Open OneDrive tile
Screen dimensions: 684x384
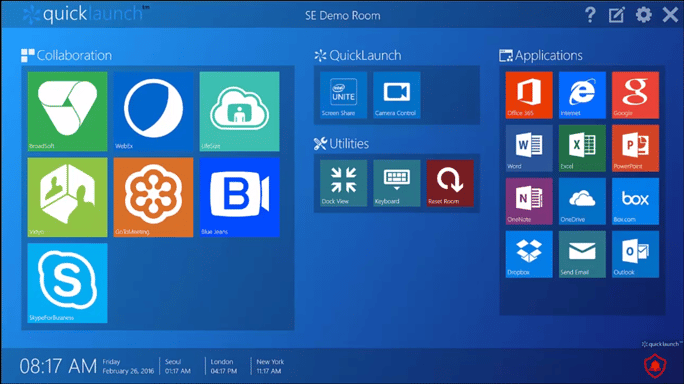click(582, 201)
